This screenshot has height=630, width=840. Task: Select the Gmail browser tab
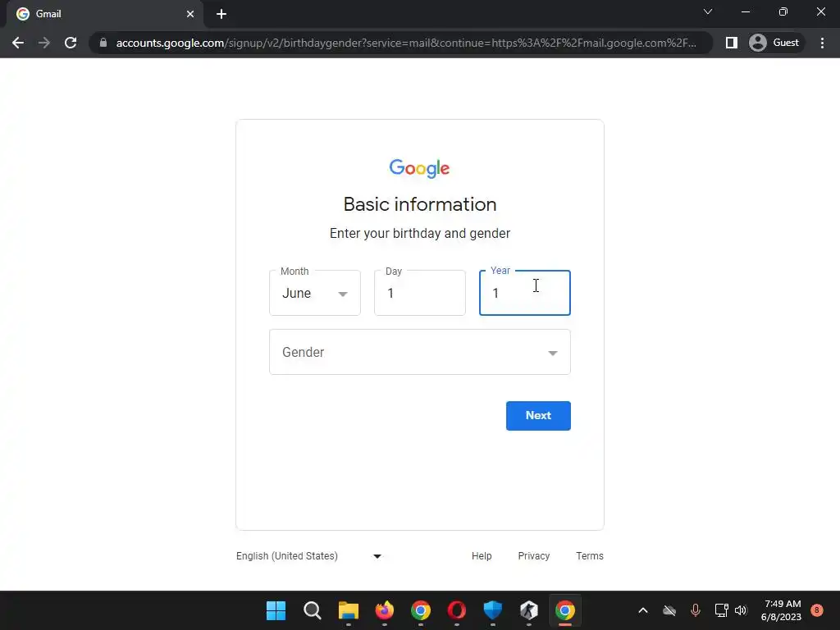click(x=104, y=14)
